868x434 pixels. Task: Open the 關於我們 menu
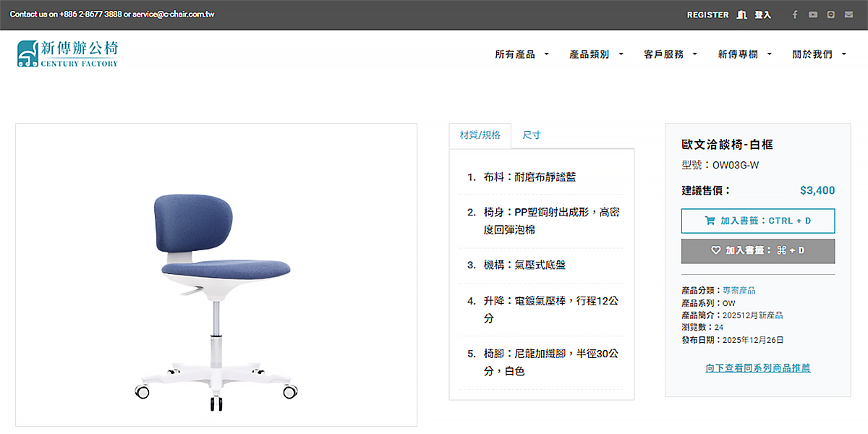coord(820,54)
